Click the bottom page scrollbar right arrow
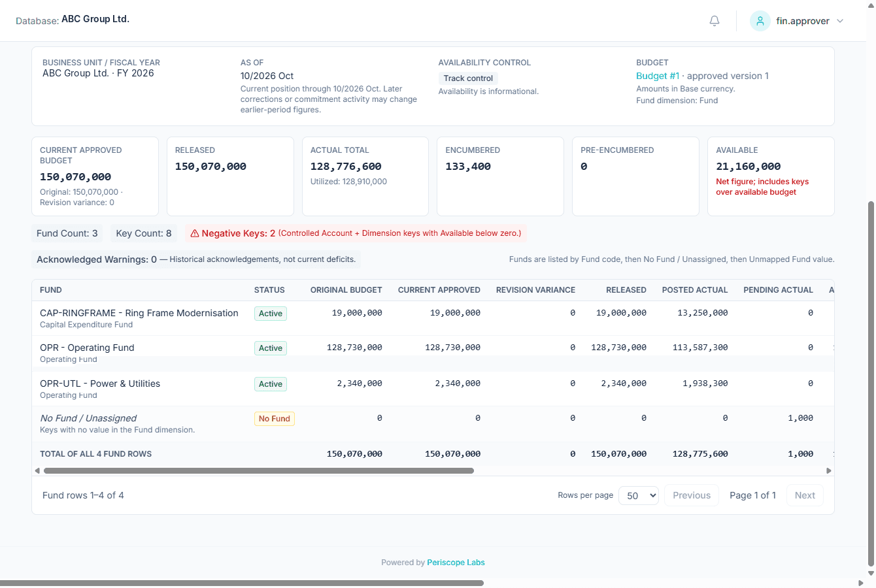The height and width of the screenshot is (588, 876). 860,583
